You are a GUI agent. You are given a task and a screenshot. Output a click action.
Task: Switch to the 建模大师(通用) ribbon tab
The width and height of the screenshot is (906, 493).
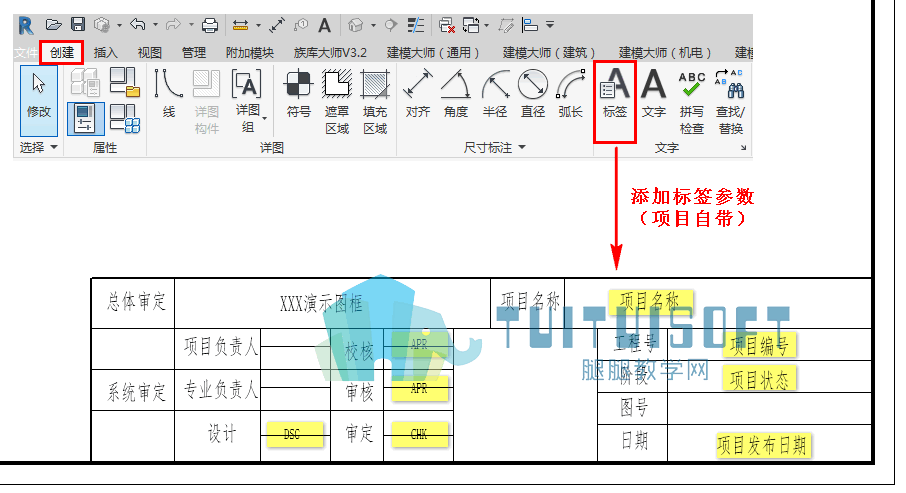pyautogui.click(x=433, y=53)
